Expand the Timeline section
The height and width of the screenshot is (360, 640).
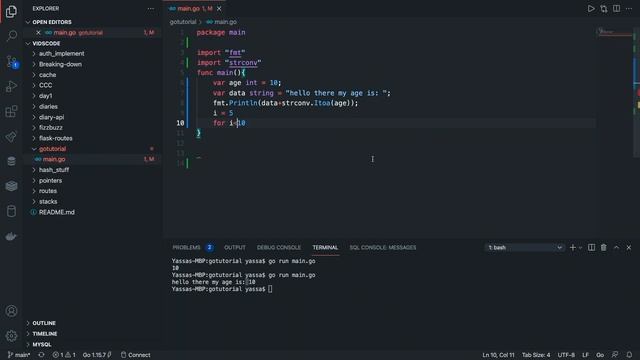pyautogui.click(x=44, y=333)
